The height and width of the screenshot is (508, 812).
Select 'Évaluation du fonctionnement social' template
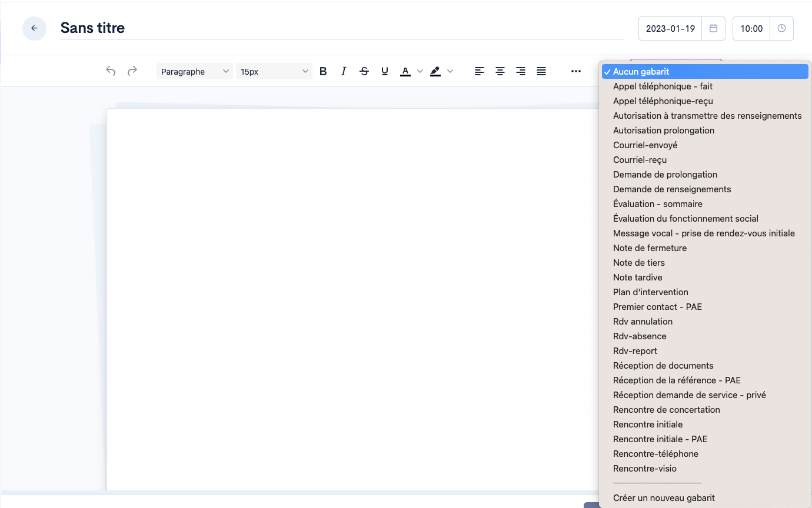click(685, 218)
